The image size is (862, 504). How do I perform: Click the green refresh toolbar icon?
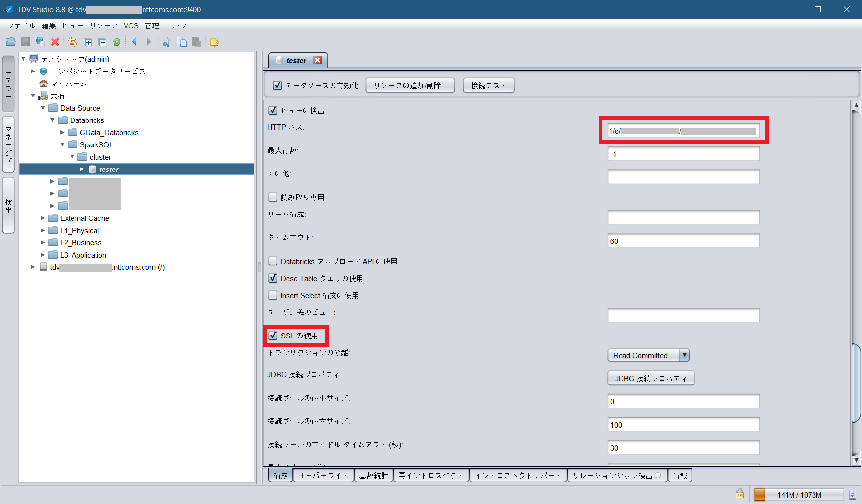[117, 42]
